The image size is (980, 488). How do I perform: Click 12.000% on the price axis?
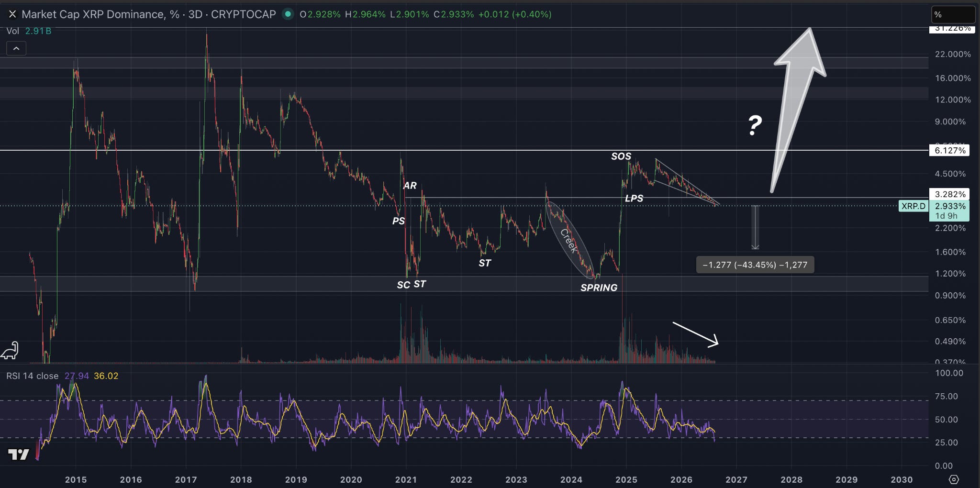(953, 100)
